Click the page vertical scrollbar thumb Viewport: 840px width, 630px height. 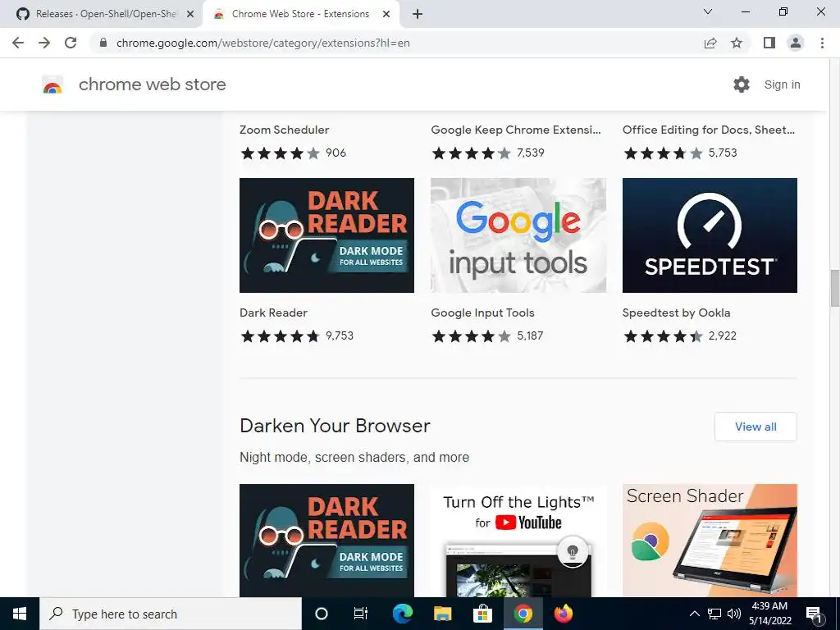click(x=834, y=288)
